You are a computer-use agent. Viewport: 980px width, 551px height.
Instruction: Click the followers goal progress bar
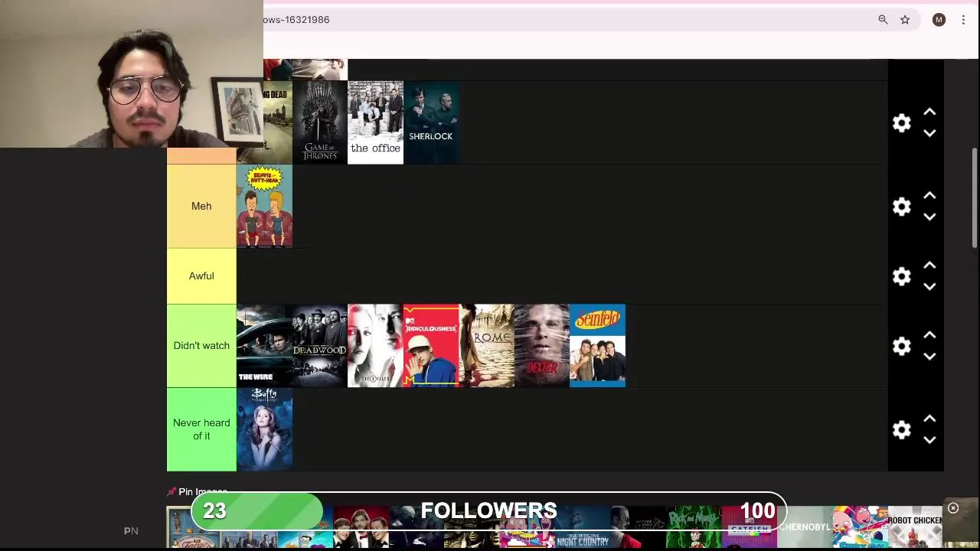pos(488,511)
